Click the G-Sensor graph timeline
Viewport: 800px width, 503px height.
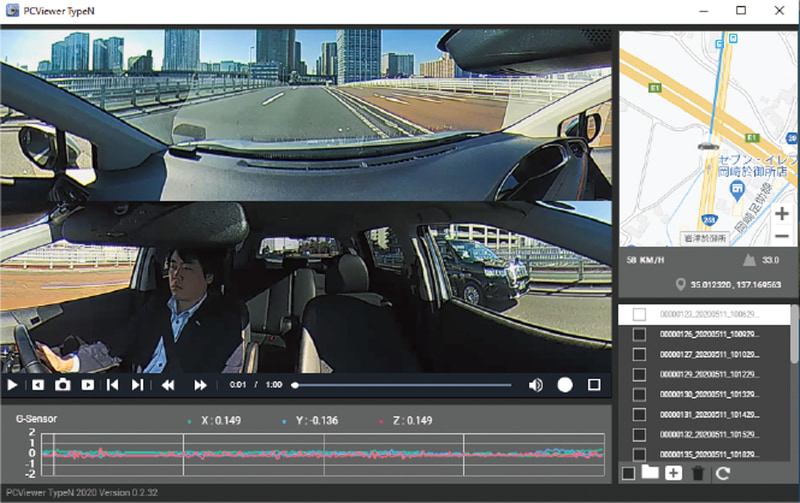[322, 455]
